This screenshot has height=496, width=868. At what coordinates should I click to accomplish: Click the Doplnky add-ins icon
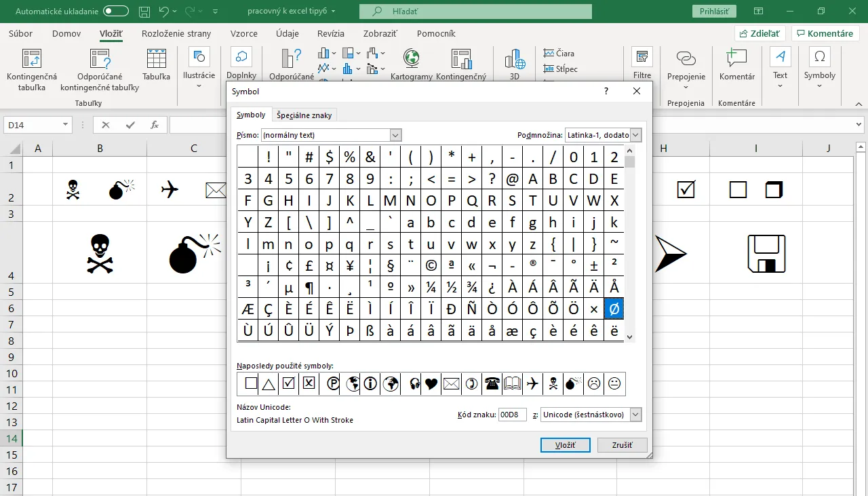241,57
